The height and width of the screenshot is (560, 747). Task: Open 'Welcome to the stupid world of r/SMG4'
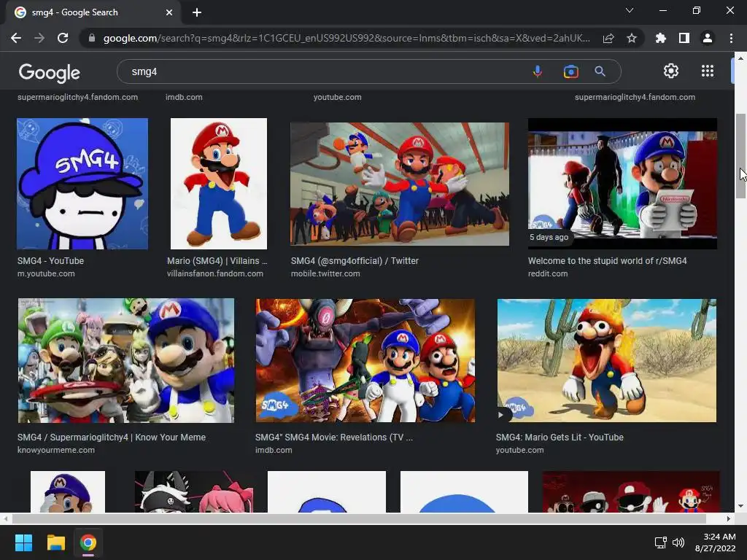pos(608,261)
